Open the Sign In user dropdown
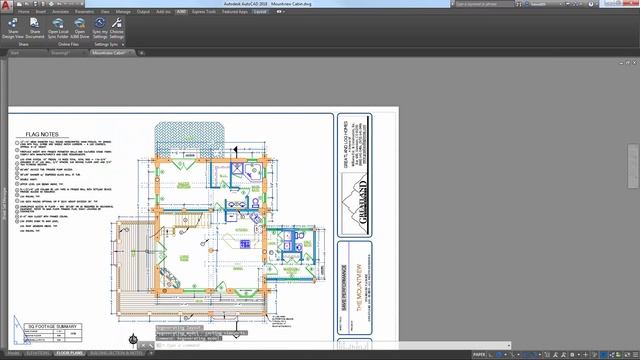Screen dimensions: 640x360 click(544, 4)
